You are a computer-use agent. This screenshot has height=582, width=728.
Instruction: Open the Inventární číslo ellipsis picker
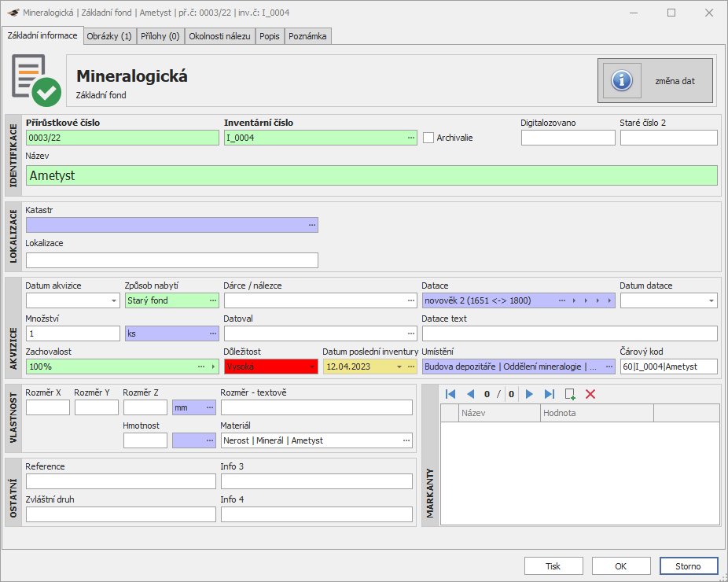tap(411, 138)
